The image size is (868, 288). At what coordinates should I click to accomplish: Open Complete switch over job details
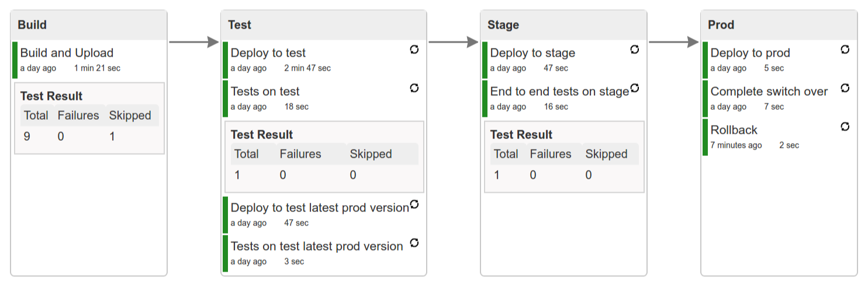pyautogui.click(x=769, y=92)
